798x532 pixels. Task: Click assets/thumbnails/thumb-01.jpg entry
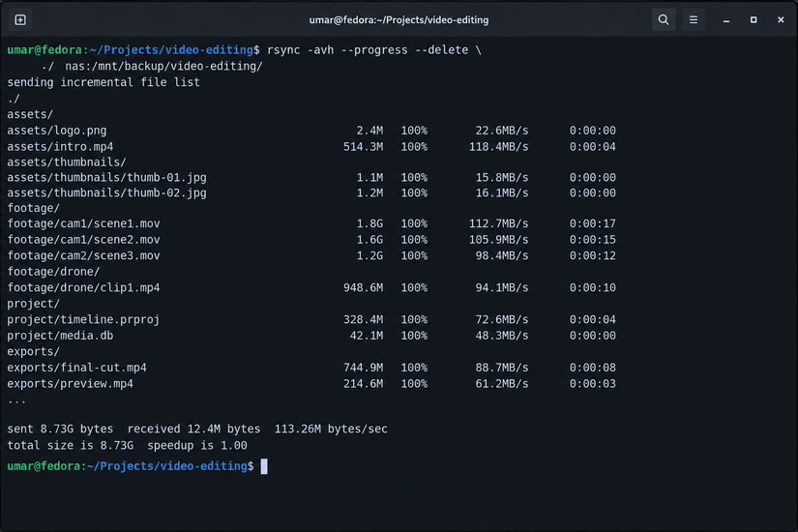pyautogui.click(x=106, y=178)
